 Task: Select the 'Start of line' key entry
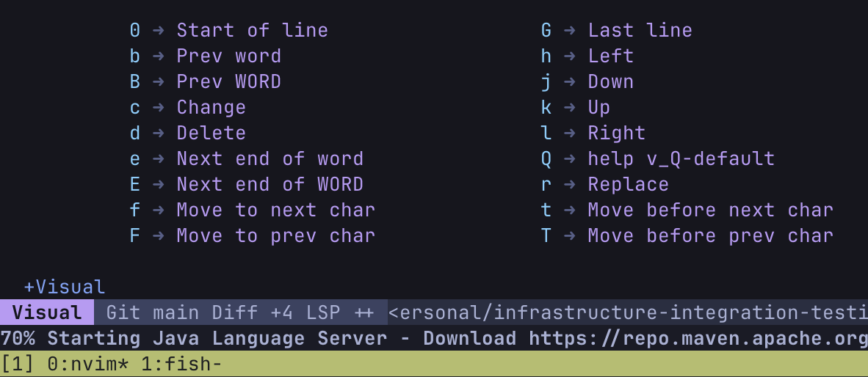click(x=252, y=30)
